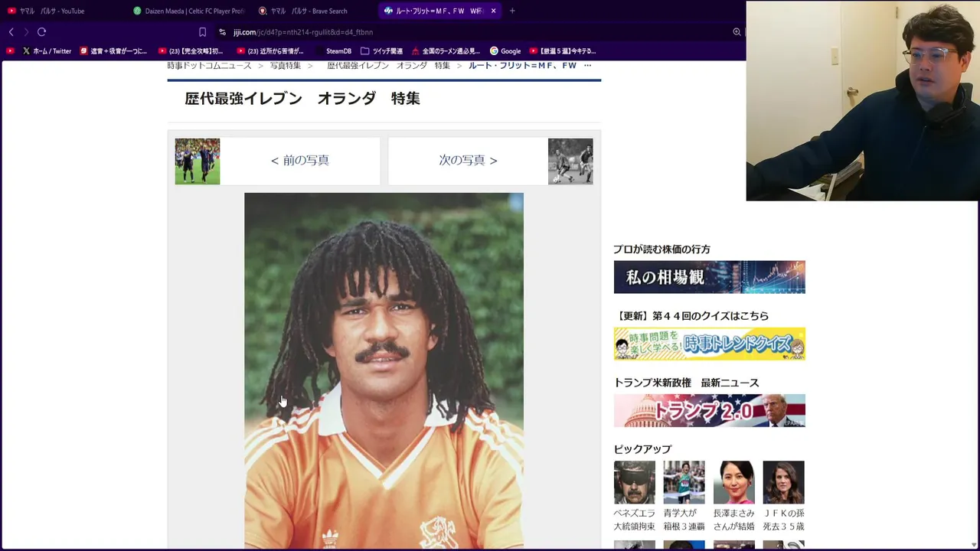Switch to the Daizen Maeda Celtic FC tab

188,11
